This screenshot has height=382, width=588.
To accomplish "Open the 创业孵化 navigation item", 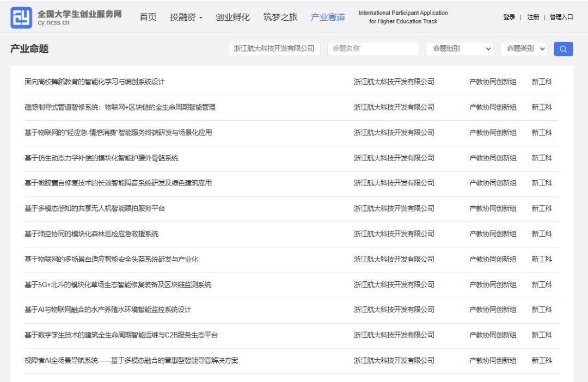I will pos(232,17).
